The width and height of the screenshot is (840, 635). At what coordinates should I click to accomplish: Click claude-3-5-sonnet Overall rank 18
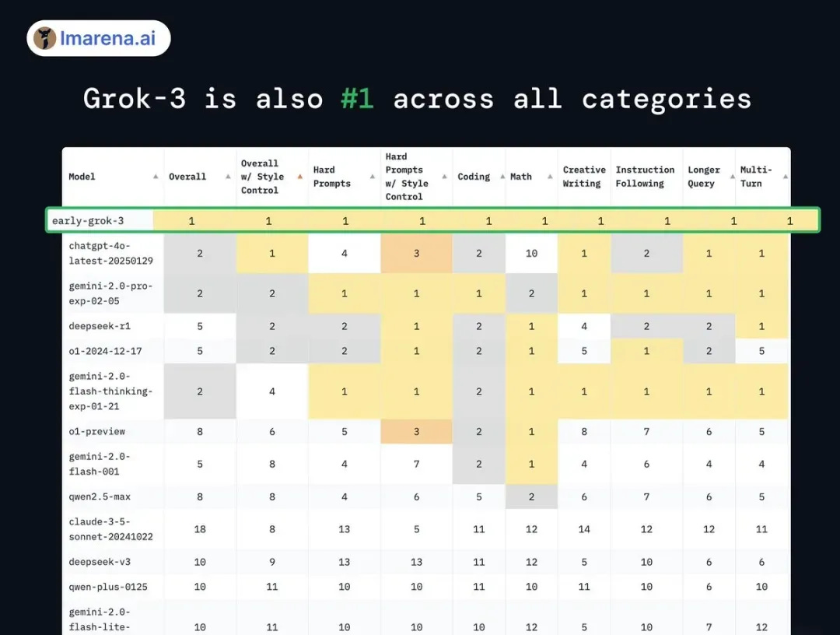click(x=200, y=529)
